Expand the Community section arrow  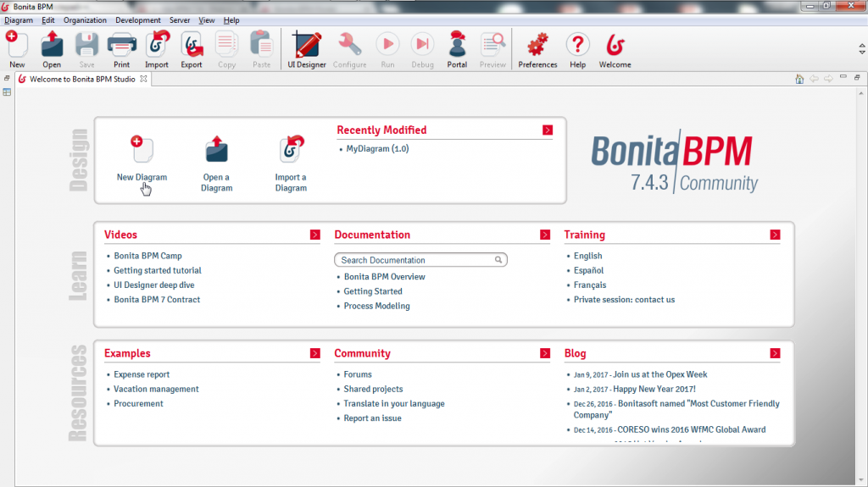545,353
